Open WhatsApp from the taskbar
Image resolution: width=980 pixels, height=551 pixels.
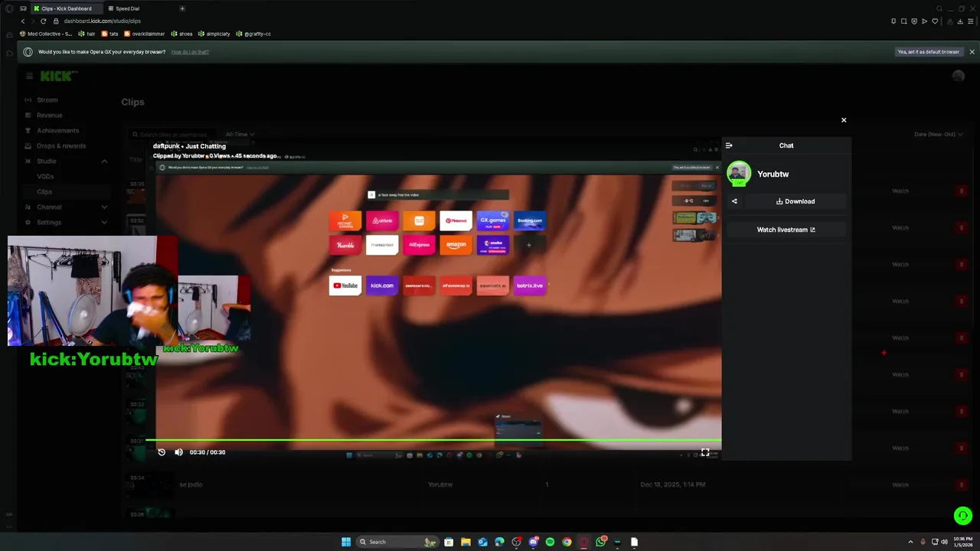pyautogui.click(x=601, y=542)
